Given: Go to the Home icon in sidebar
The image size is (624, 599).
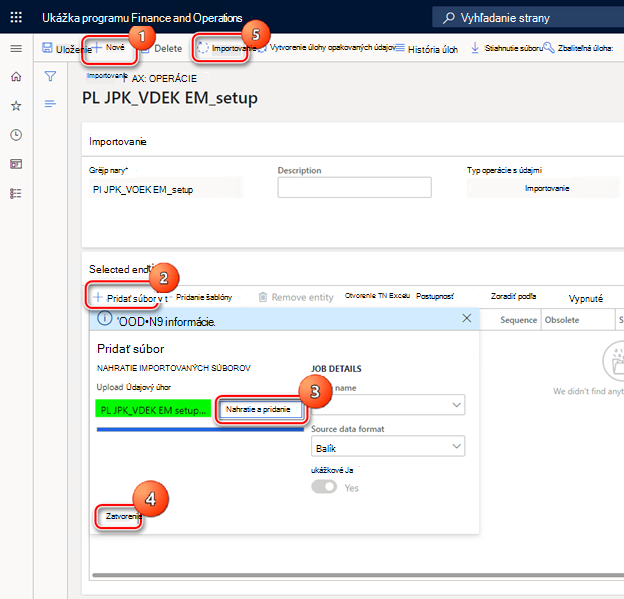Looking at the screenshot, I should [x=16, y=76].
